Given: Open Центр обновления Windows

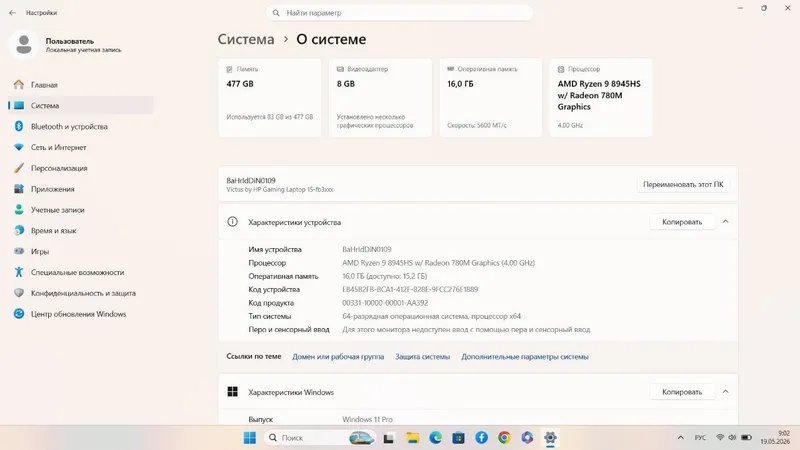Looking at the screenshot, I should [82, 314].
